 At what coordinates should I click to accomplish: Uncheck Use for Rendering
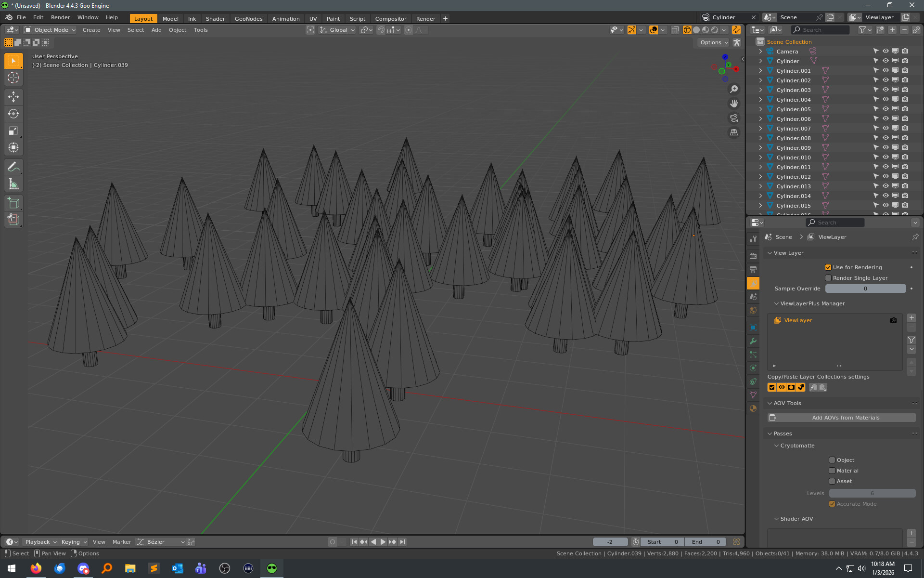click(828, 267)
